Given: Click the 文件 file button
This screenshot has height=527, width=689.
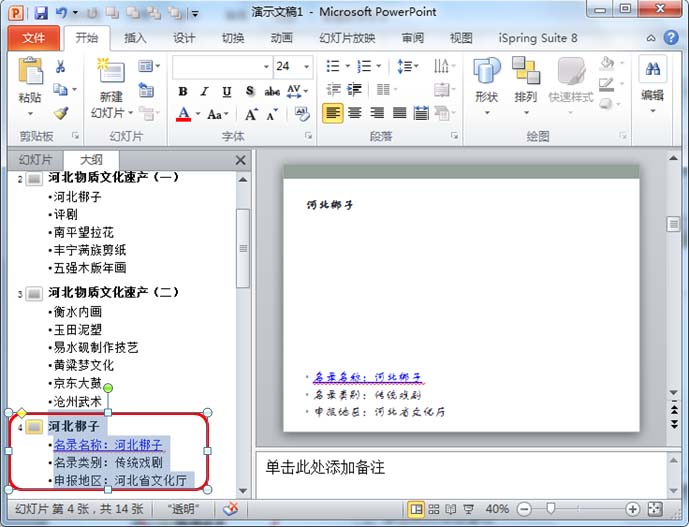Looking at the screenshot, I should pos(33,38).
